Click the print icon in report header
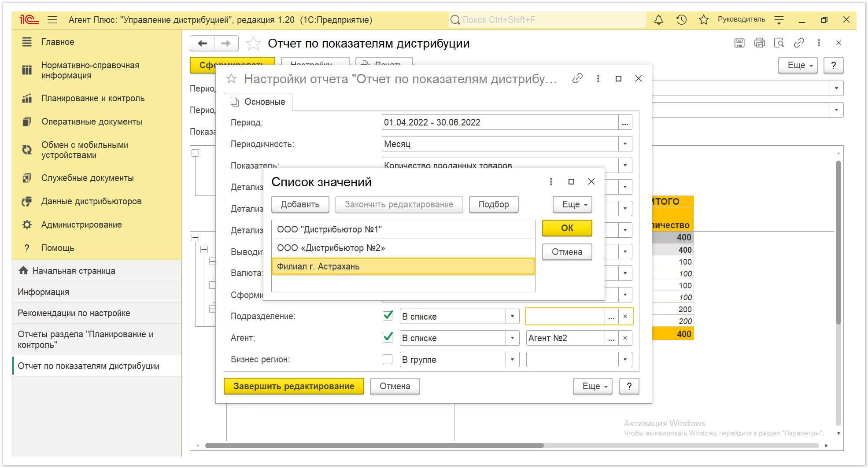The height and width of the screenshot is (468, 868). point(760,43)
